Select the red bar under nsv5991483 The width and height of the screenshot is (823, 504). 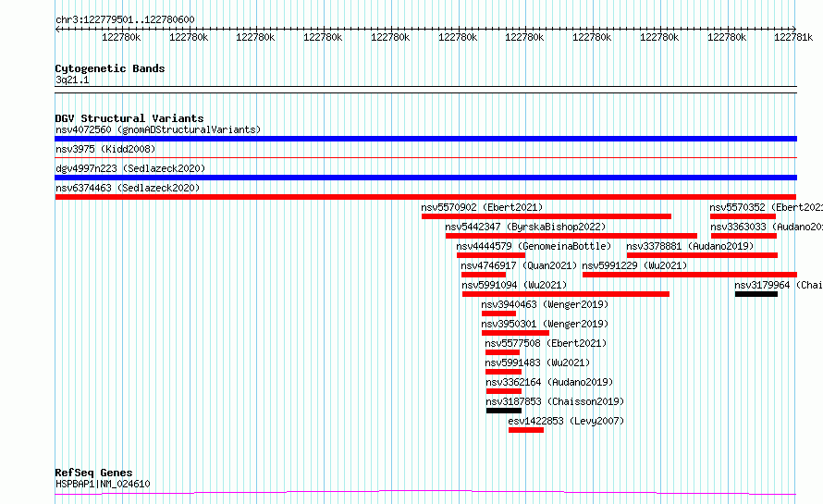tap(503, 372)
